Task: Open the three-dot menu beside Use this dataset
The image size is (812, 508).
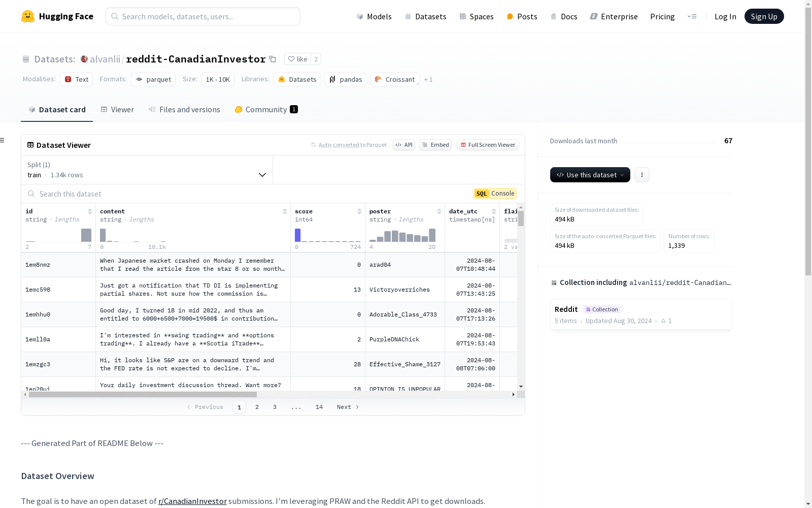Action: pos(642,175)
